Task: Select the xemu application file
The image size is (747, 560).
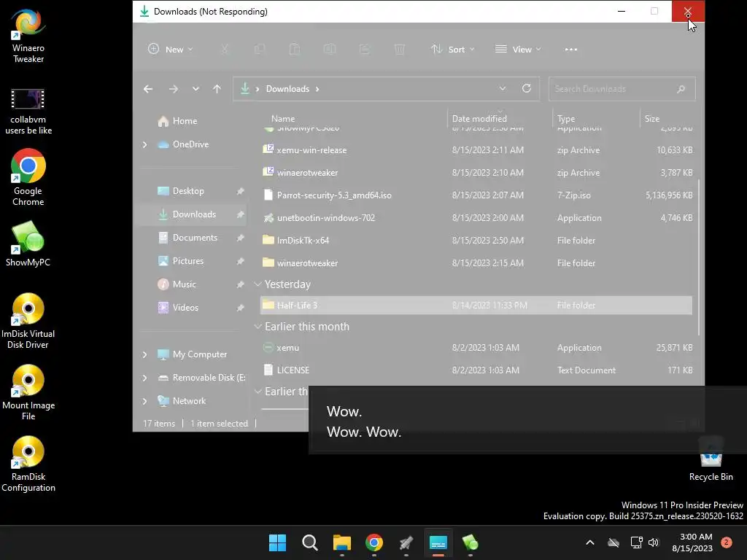Action: click(x=476, y=348)
